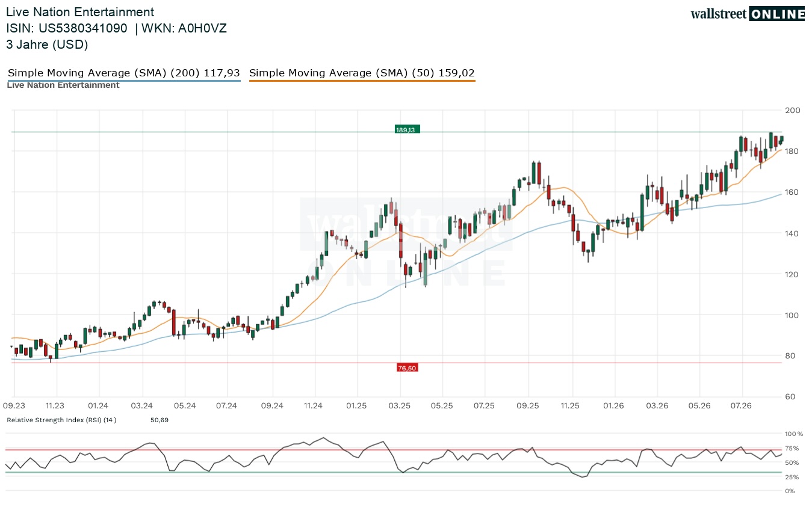Click the 0% RSI axis label

790,491
